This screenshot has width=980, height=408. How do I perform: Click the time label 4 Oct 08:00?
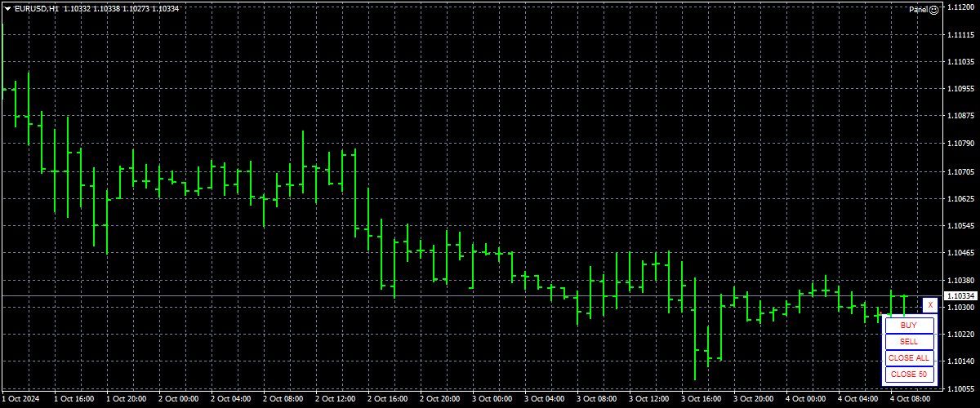point(910,399)
